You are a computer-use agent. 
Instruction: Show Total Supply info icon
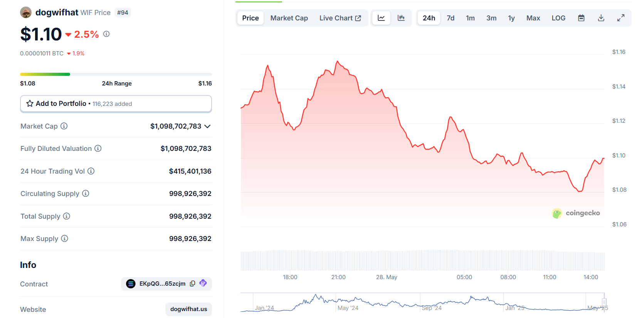coord(67,216)
